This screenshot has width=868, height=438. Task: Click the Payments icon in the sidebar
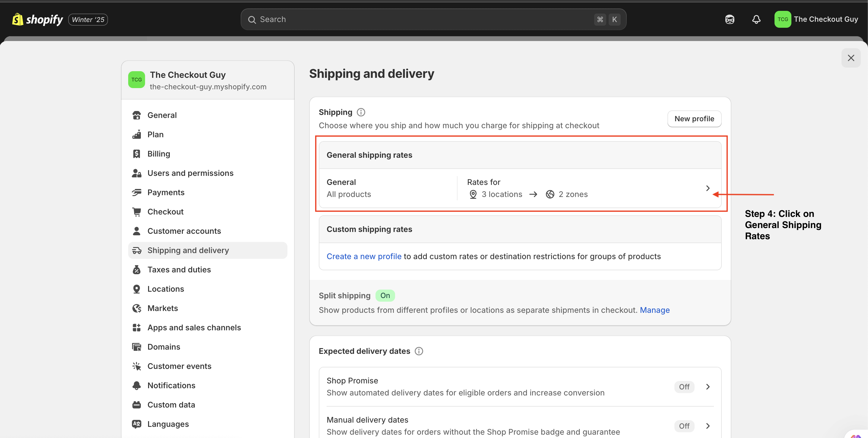pyautogui.click(x=136, y=192)
